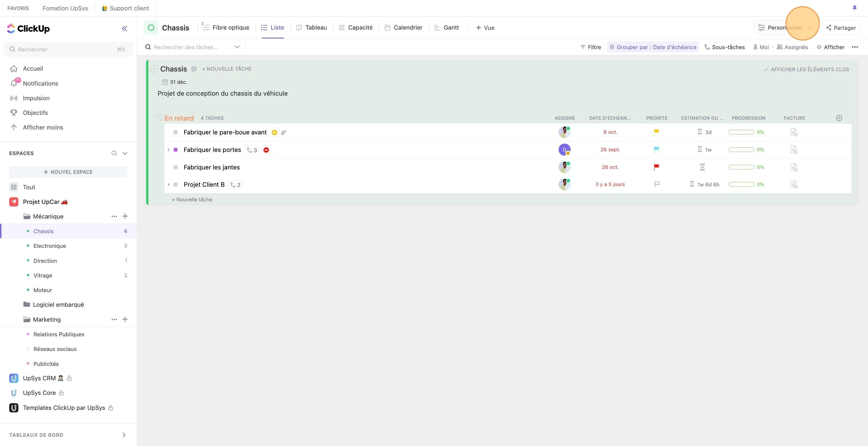The width and height of the screenshot is (868, 446).
Task: Add a task via '+ Nouvelle tâche'
Action: click(191, 199)
